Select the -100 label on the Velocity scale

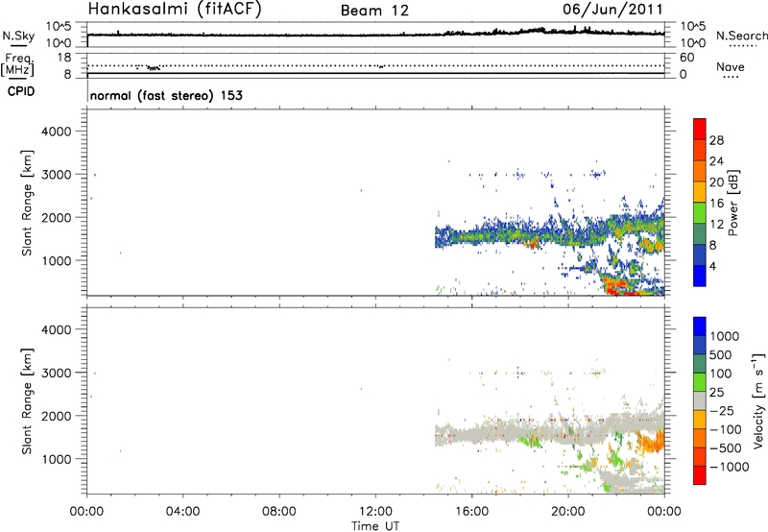[x=726, y=429]
